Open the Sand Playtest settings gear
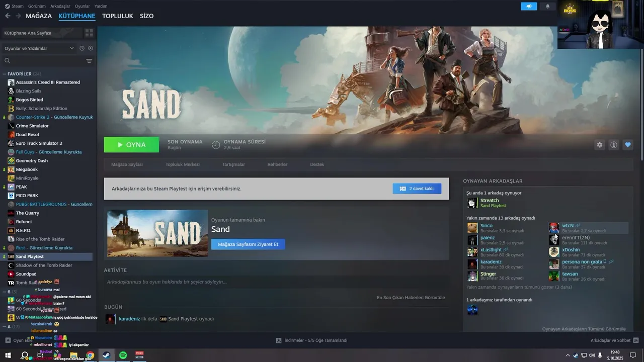 click(600, 145)
